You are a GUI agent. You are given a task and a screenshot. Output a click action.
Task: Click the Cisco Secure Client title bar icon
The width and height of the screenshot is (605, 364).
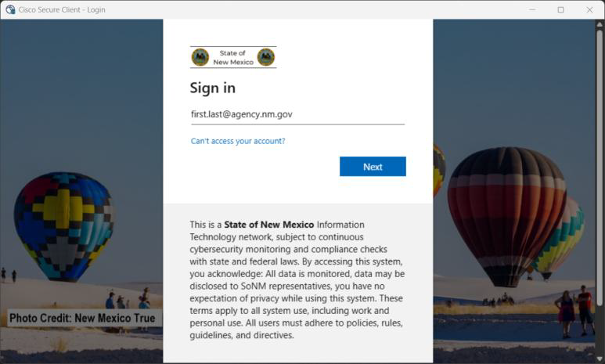coord(10,9)
